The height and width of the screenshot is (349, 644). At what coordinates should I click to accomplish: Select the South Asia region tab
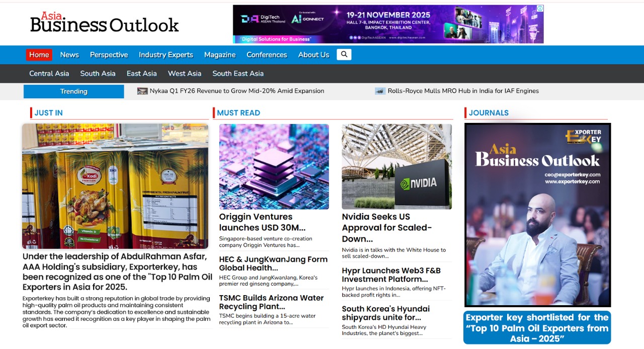pyautogui.click(x=98, y=74)
